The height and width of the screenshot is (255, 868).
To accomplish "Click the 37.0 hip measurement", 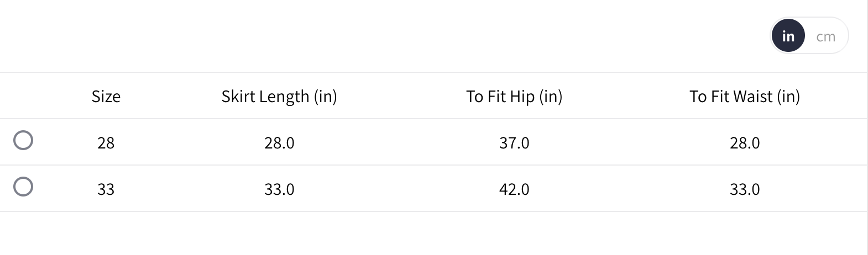I will point(514,143).
